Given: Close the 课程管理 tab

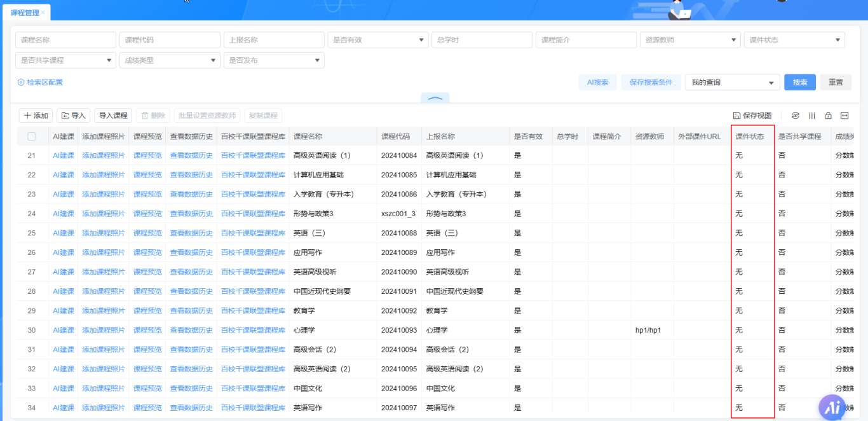Looking at the screenshot, I should (x=43, y=13).
